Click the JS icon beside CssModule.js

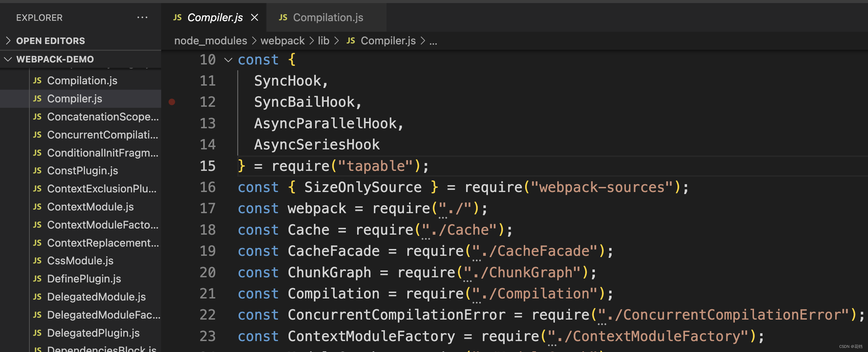click(37, 261)
